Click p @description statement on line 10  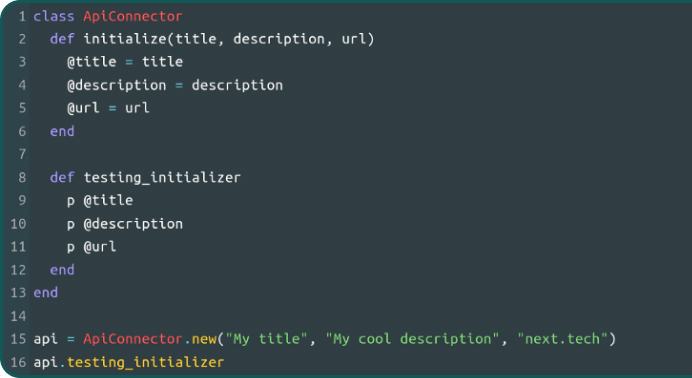pyautogui.click(x=125, y=224)
